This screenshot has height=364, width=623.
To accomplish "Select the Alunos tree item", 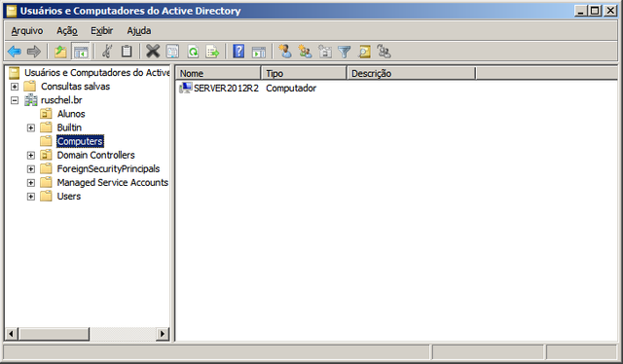I will pos(71,114).
